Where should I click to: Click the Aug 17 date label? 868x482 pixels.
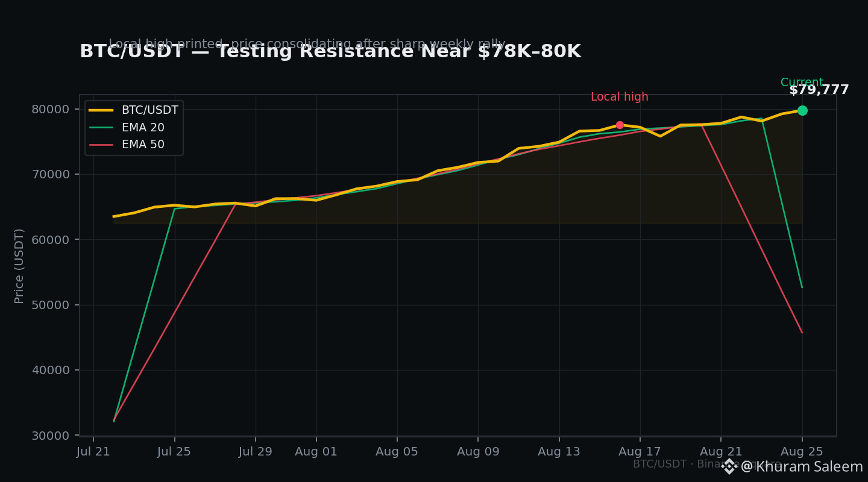click(x=640, y=452)
